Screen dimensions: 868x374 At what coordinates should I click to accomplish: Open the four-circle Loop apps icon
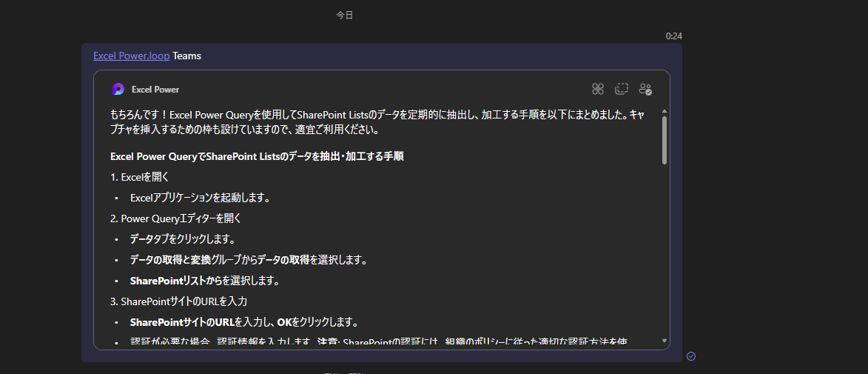[597, 89]
